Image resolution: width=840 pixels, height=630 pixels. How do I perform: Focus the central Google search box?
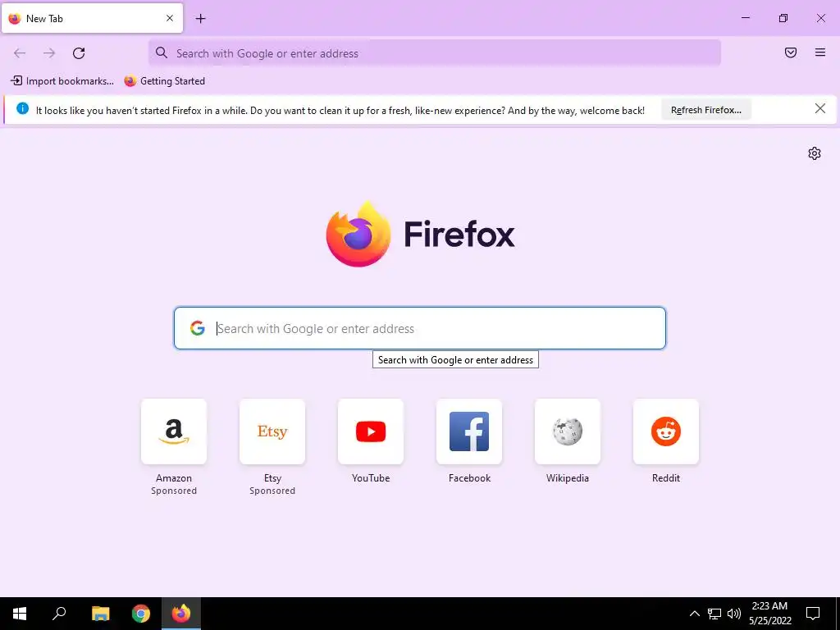(x=420, y=328)
